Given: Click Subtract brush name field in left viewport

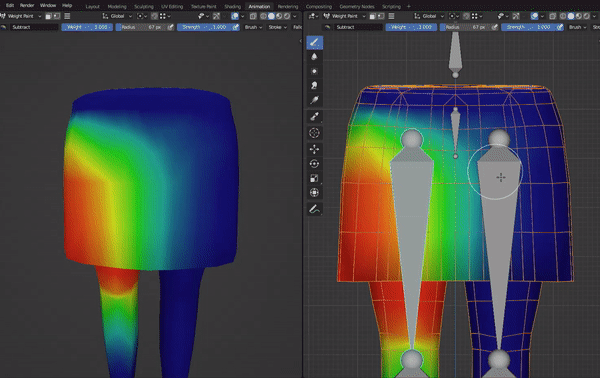Looking at the screenshot, I should pos(34,27).
